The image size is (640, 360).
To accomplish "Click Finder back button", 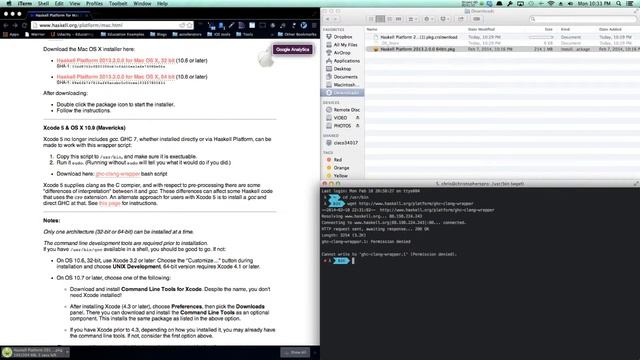I will 327,19.
